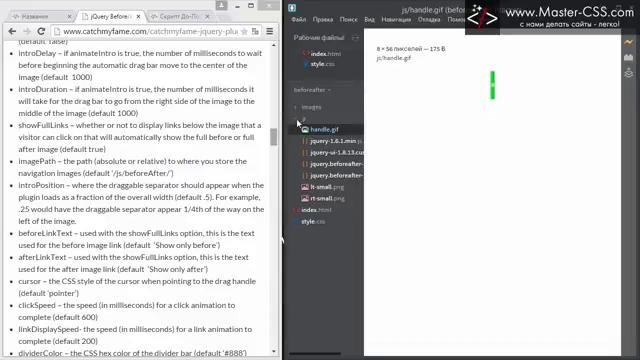Image resolution: width=640 pixels, height=360 pixels.
Task: Open second jquery.beforeafter file in tree
Action: (336, 175)
